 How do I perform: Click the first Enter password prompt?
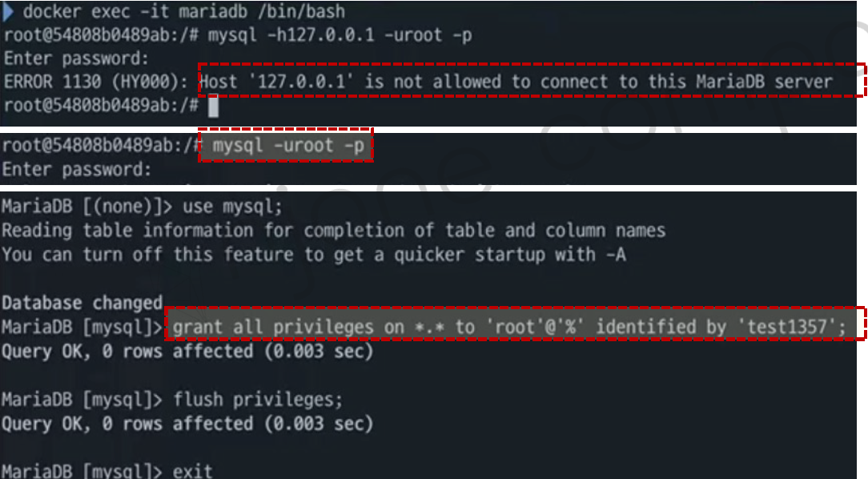click(x=76, y=58)
